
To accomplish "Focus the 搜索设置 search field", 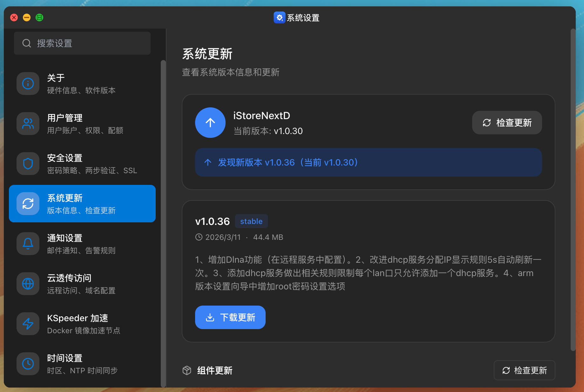I will [82, 43].
